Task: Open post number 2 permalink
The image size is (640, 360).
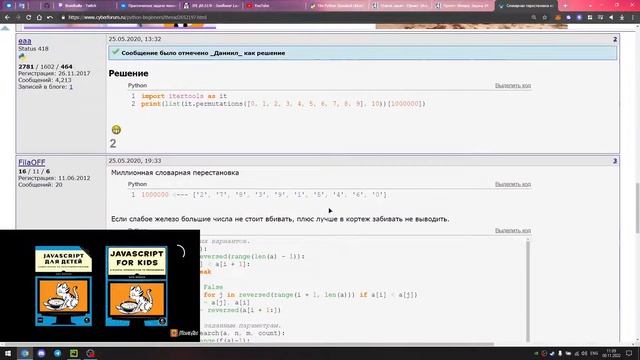Action: coord(615,39)
